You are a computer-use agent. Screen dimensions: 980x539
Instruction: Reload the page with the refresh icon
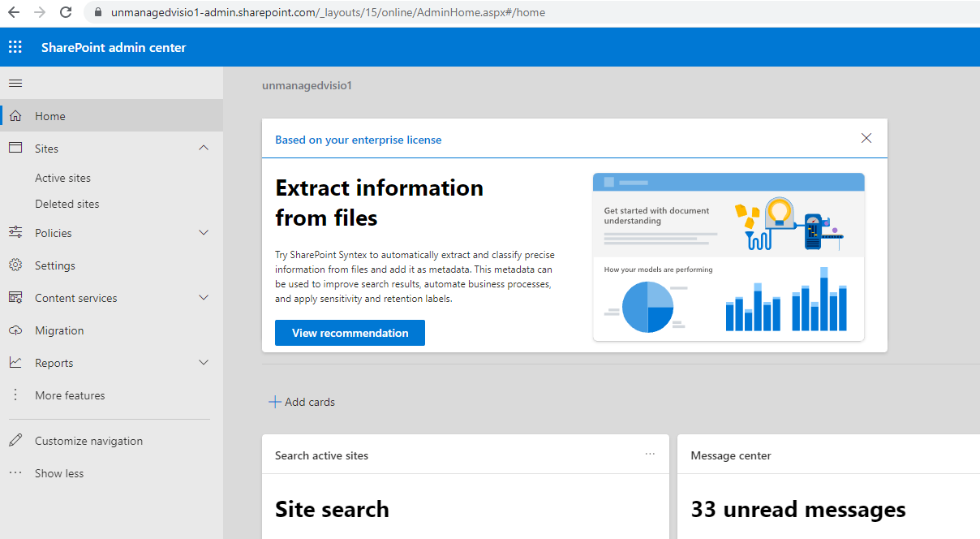[x=67, y=12]
